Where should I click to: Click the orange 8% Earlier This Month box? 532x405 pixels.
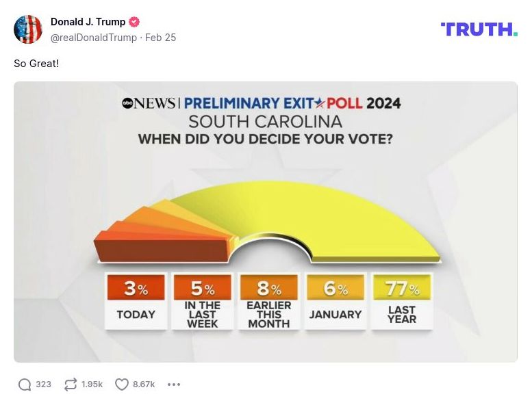coord(268,301)
